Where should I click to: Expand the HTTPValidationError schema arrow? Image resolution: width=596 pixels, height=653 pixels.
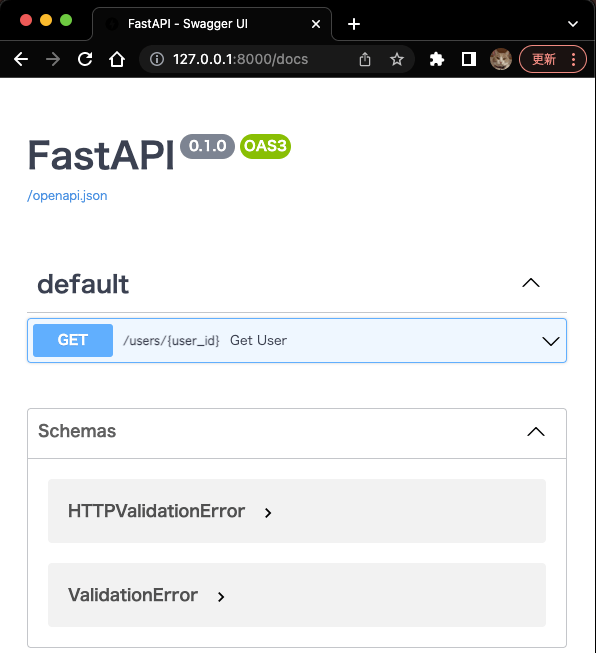(268, 513)
